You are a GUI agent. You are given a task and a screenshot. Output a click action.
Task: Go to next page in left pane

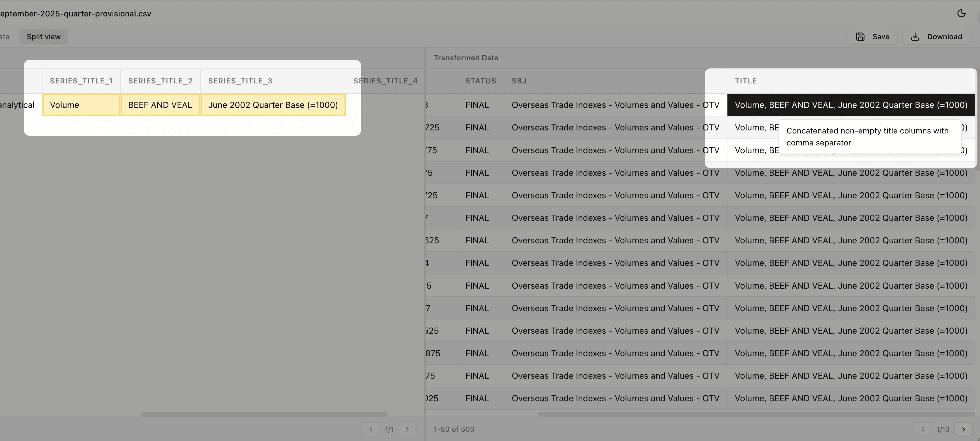click(x=407, y=429)
